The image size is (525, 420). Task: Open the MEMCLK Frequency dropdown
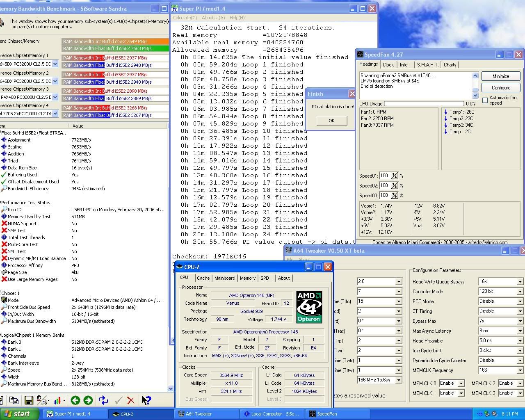coord(520,370)
